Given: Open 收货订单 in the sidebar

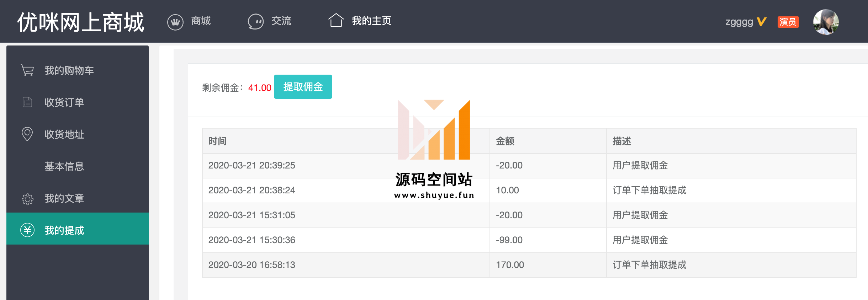Looking at the screenshot, I should [x=78, y=102].
